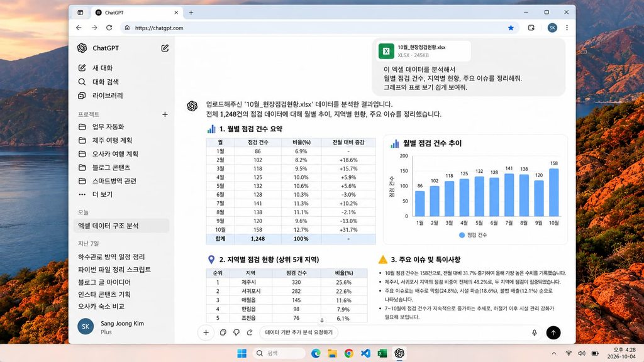Click the browser forward arrow
The image size is (644, 362).
tap(94, 28)
